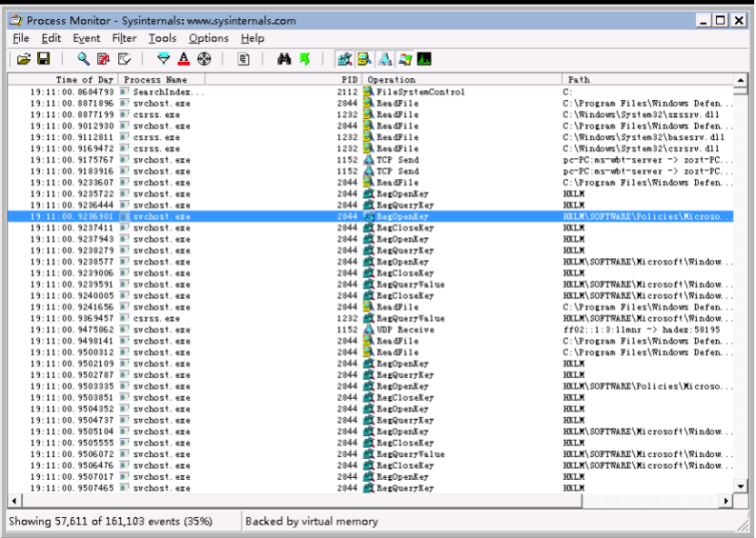The height and width of the screenshot is (538, 756).
Task: Click the binoculars Find icon
Action: (x=284, y=59)
